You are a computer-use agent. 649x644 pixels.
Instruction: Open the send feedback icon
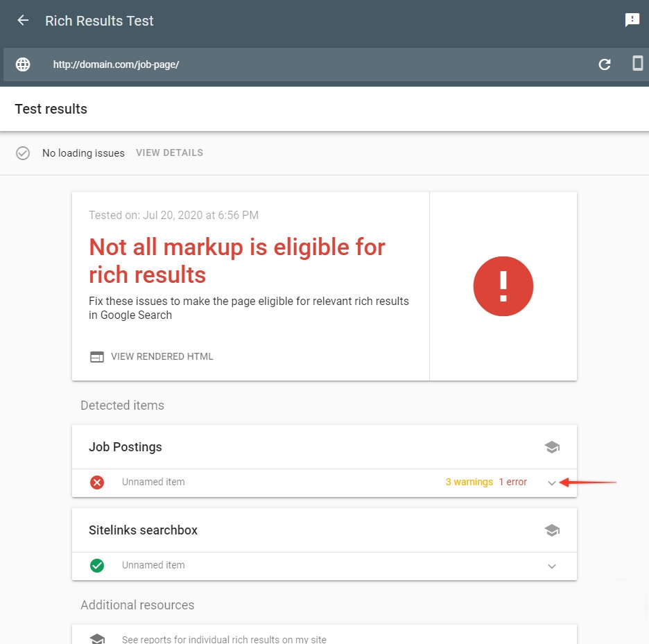tap(632, 20)
